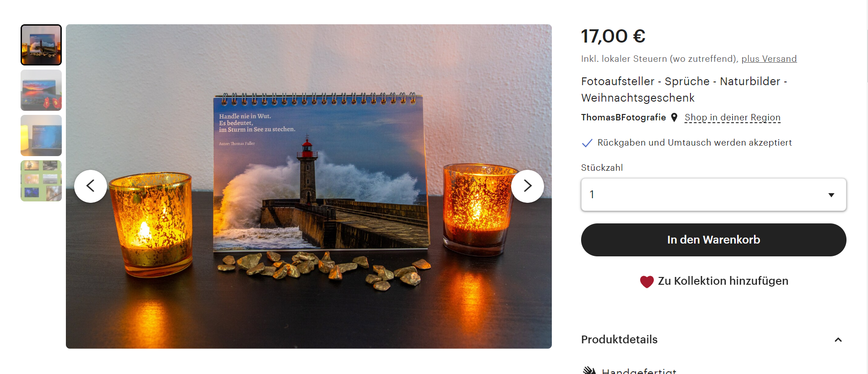868x374 pixels.
Task: Click Zu Kollektion hinzufügen
Action: [x=723, y=281]
